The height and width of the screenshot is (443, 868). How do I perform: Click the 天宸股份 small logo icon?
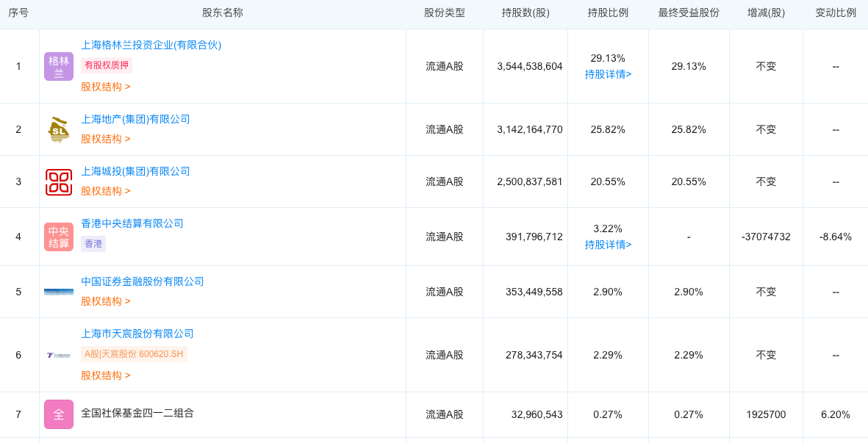click(x=59, y=355)
